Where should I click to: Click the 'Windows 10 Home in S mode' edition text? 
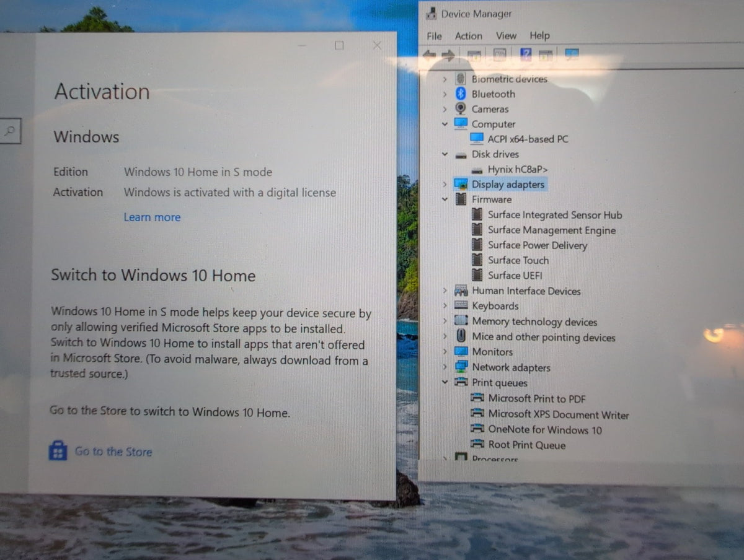click(198, 172)
